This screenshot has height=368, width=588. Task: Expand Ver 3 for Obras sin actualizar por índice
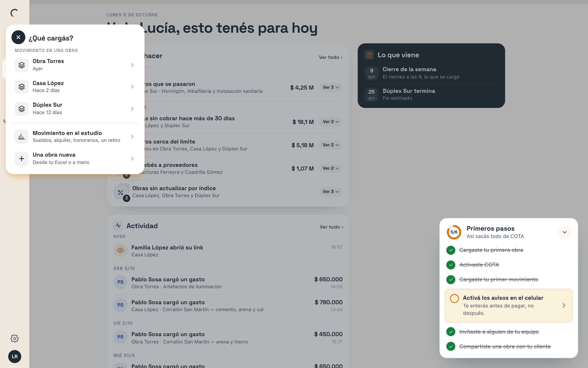[331, 192]
